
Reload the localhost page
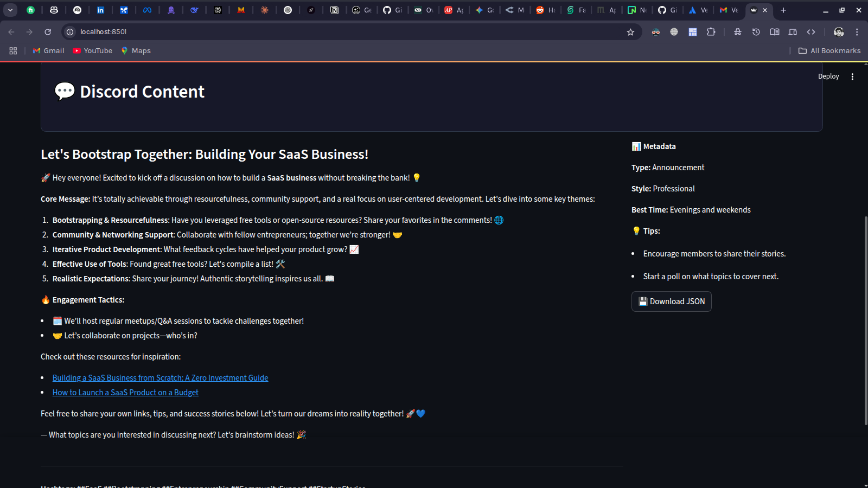coord(48,32)
